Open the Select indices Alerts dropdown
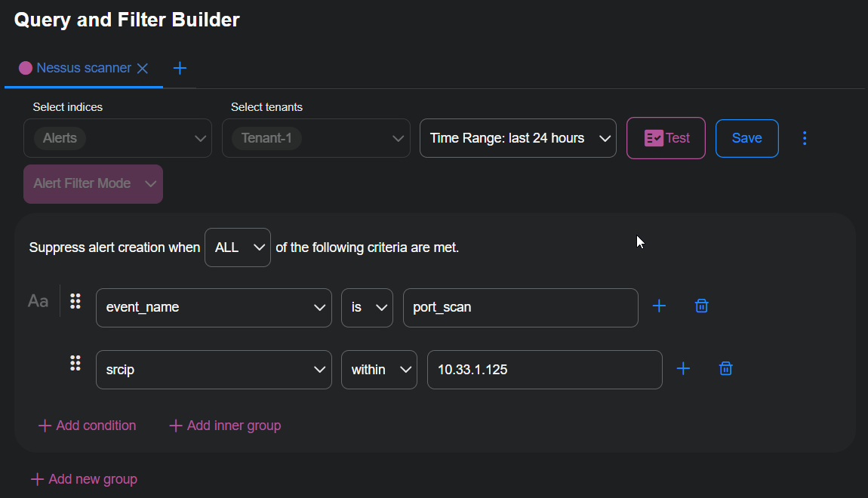 tap(117, 138)
